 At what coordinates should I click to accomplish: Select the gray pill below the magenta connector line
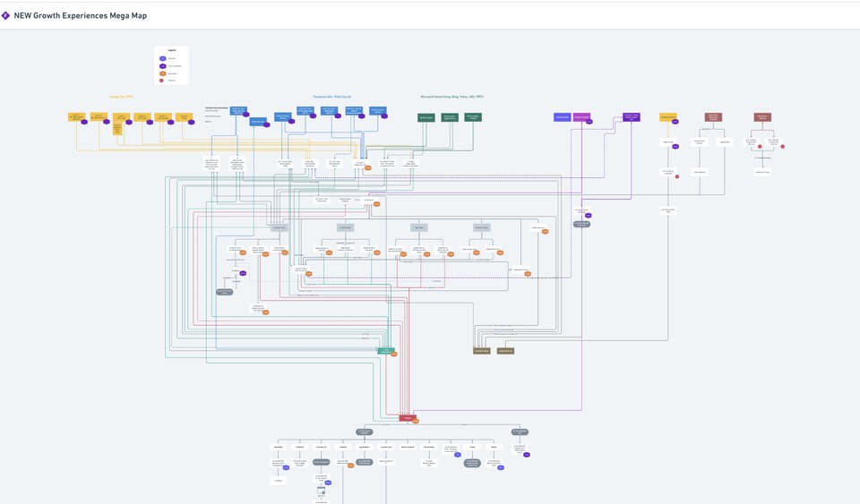point(582,224)
